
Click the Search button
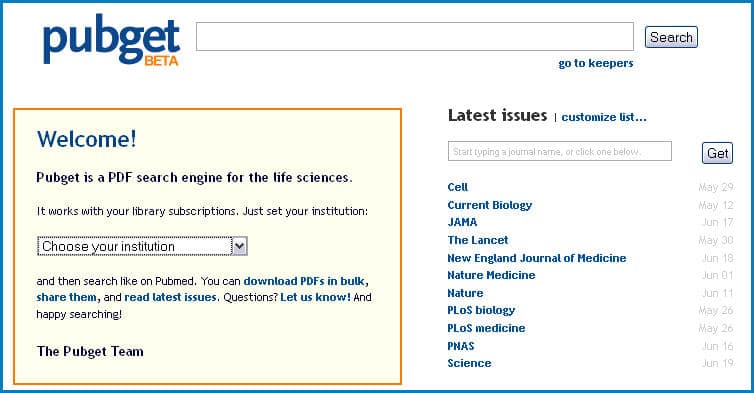[671, 37]
